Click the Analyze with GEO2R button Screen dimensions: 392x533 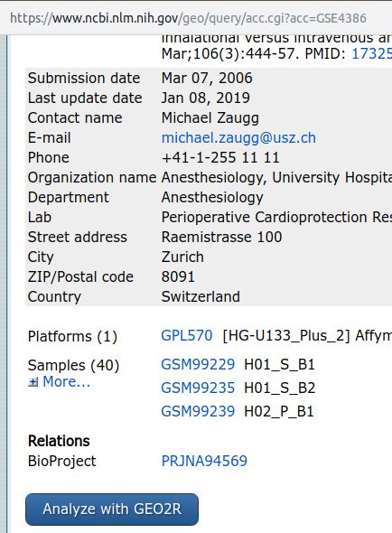(x=112, y=510)
